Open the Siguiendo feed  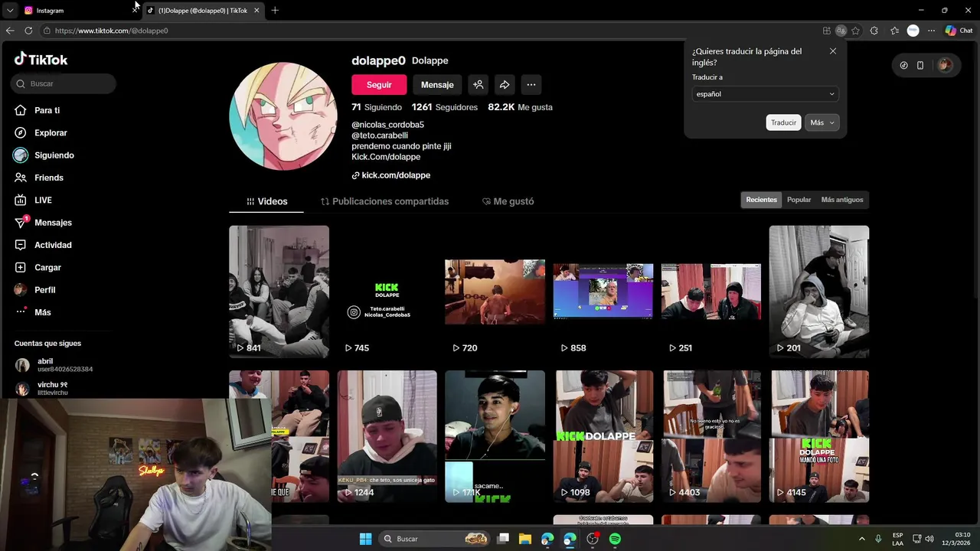pyautogui.click(x=54, y=155)
